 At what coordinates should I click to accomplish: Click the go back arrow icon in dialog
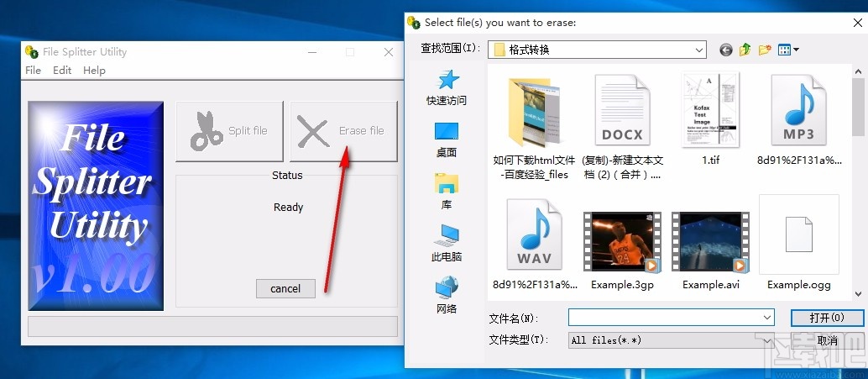726,50
